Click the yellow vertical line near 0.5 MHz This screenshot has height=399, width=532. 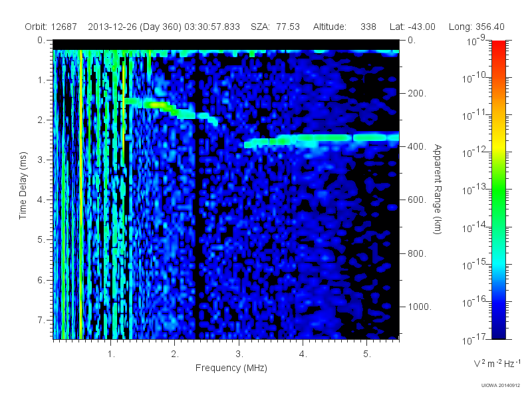(80, 194)
